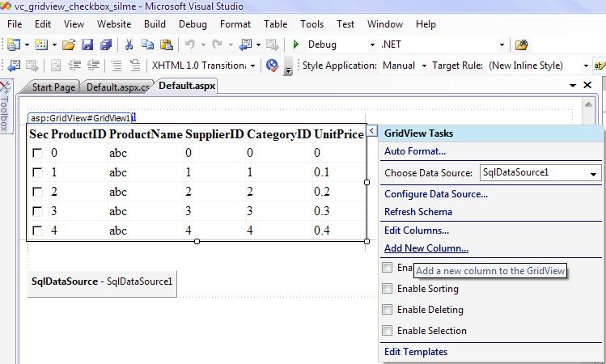Image resolution: width=606 pixels, height=364 pixels.
Task: Open the Table menu
Action: tap(276, 24)
